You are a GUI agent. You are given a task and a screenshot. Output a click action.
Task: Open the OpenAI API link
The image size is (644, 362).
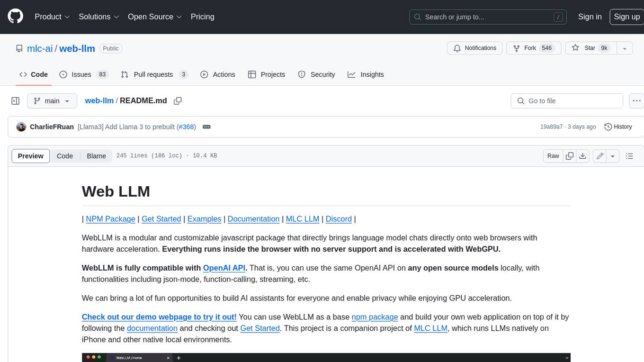[x=224, y=268]
